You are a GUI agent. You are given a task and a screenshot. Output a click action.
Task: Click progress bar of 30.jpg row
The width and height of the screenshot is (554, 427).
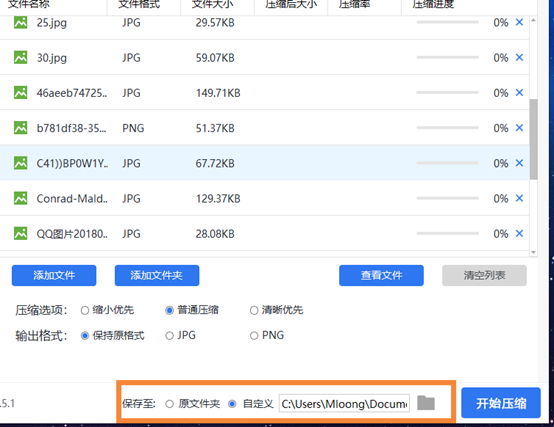[x=447, y=57]
